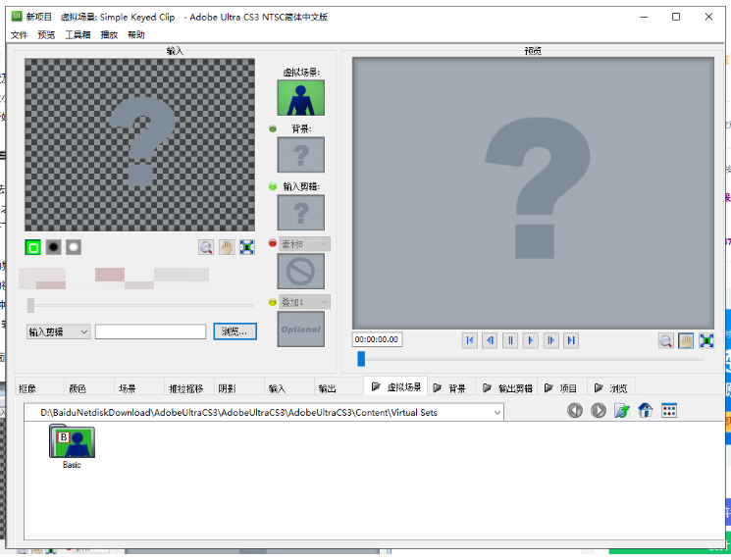Switch to the 输出剪辑 browser tab

(x=508, y=388)
